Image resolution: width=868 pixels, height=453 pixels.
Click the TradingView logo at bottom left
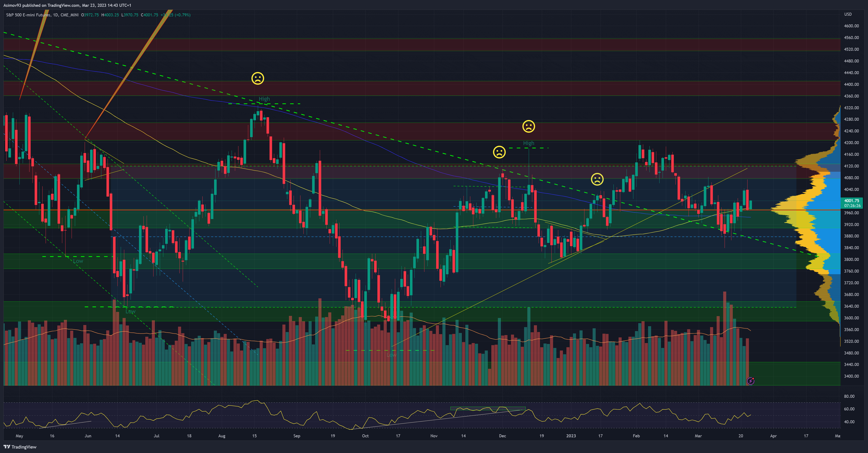click(20, 447)
